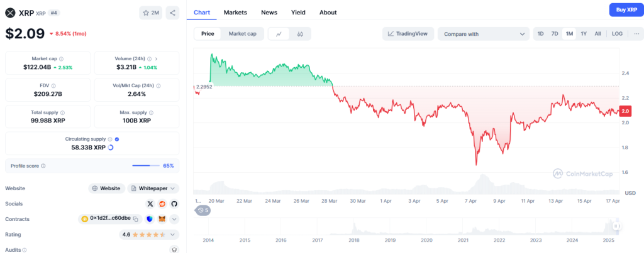This screenshot has height=253, width=644.
Task: Click the #4 rank badge
Action: pyautogui.click(x=54, y=13)
